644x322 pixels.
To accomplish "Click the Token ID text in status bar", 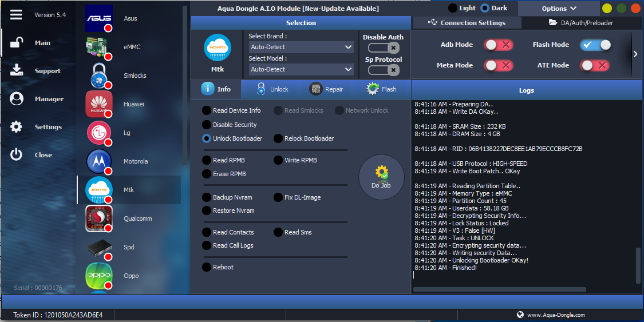I will (x=58, y=315).
